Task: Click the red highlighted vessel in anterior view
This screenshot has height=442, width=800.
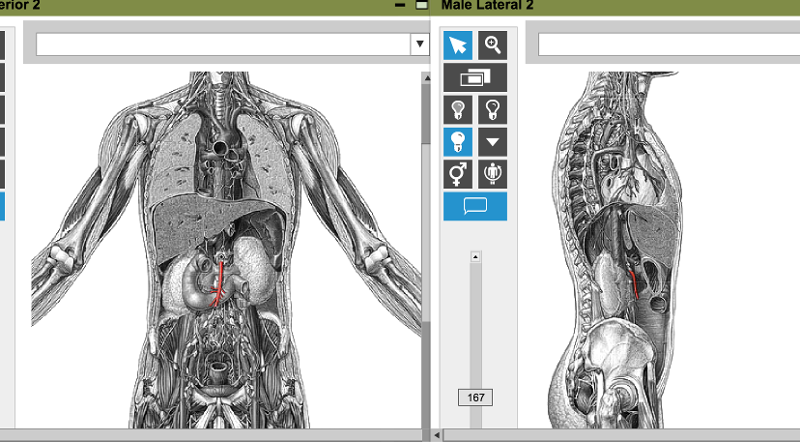Action: 219,283
